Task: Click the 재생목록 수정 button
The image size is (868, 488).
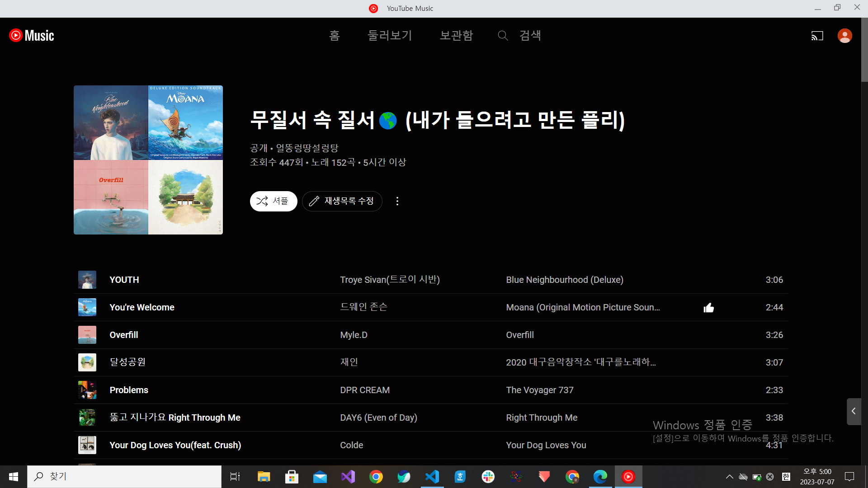Action: [x=342, y=201]
